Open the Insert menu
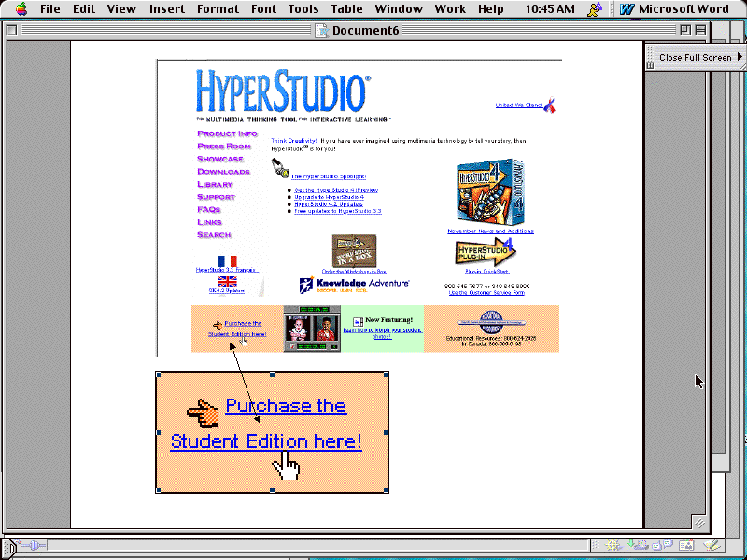 (x=167, y=9)
